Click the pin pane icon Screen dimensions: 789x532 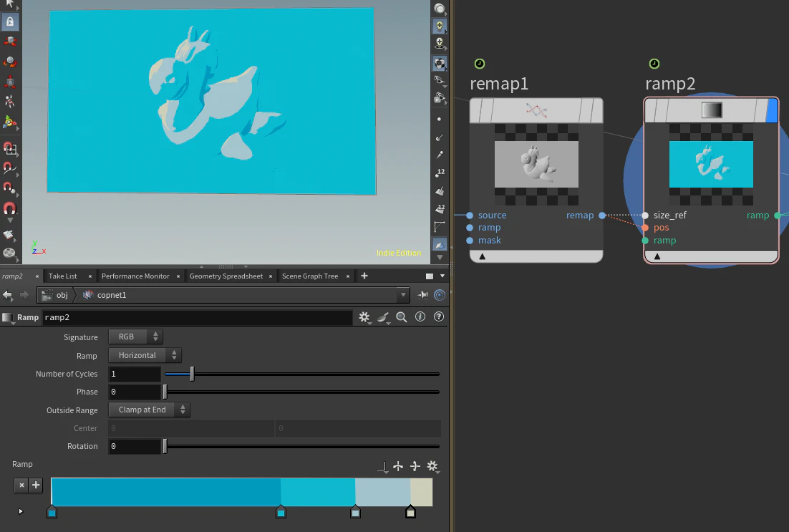point(422,295)
